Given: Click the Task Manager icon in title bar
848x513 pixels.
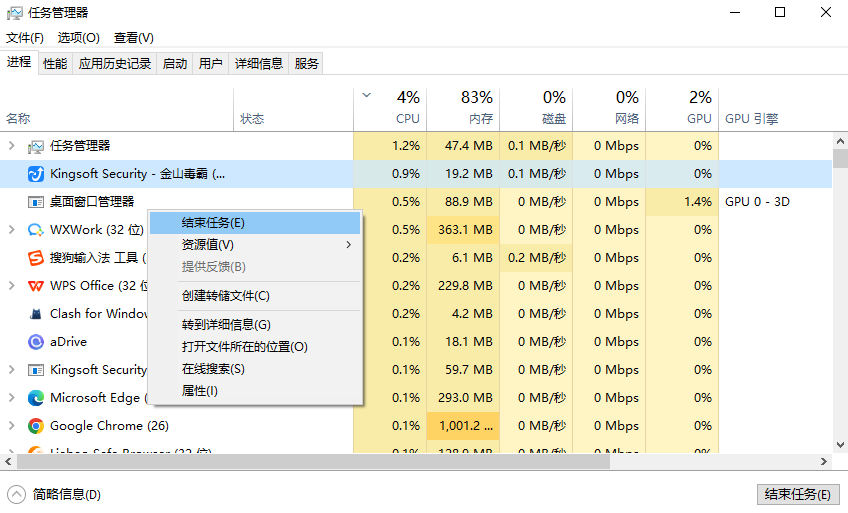Looking at the screenshot, I should [x=15, y=12].
